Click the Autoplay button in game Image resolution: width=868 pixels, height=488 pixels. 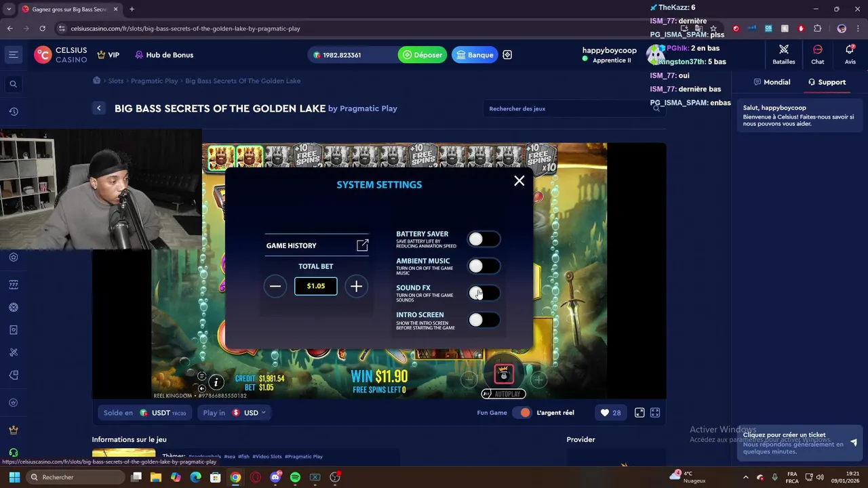[504, 394]
